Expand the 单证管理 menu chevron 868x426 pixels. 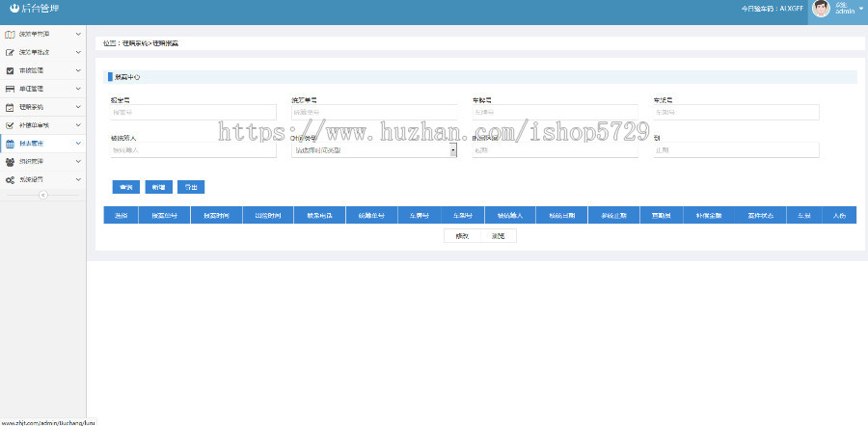(78, 89)
